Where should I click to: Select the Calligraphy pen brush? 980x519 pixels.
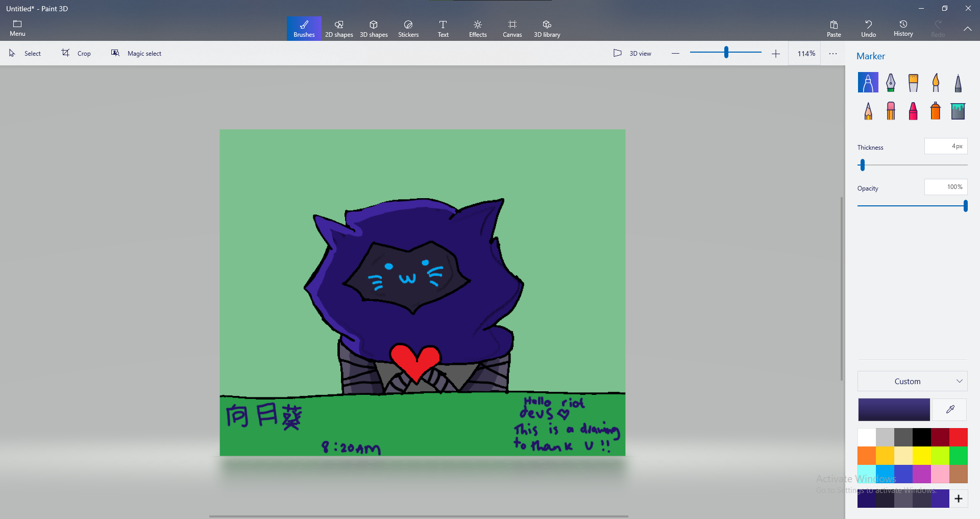point(891,82)
